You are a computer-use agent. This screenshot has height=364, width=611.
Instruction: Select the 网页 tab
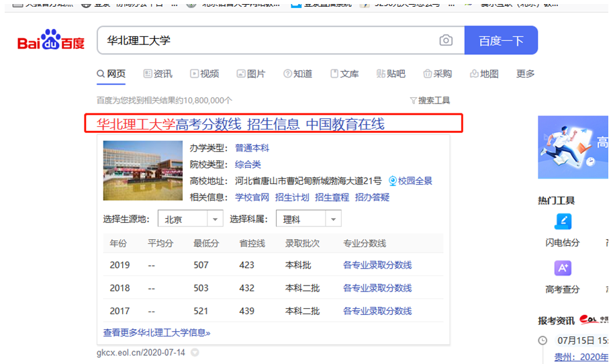(x=111, y=74)
